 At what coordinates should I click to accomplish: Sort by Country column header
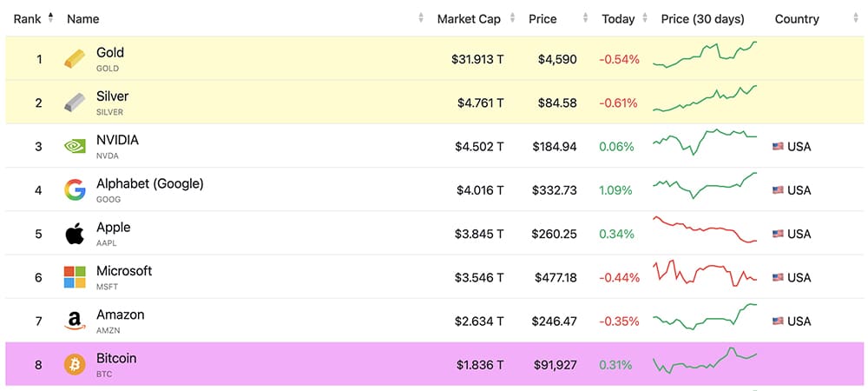click(x=797, y=19)
